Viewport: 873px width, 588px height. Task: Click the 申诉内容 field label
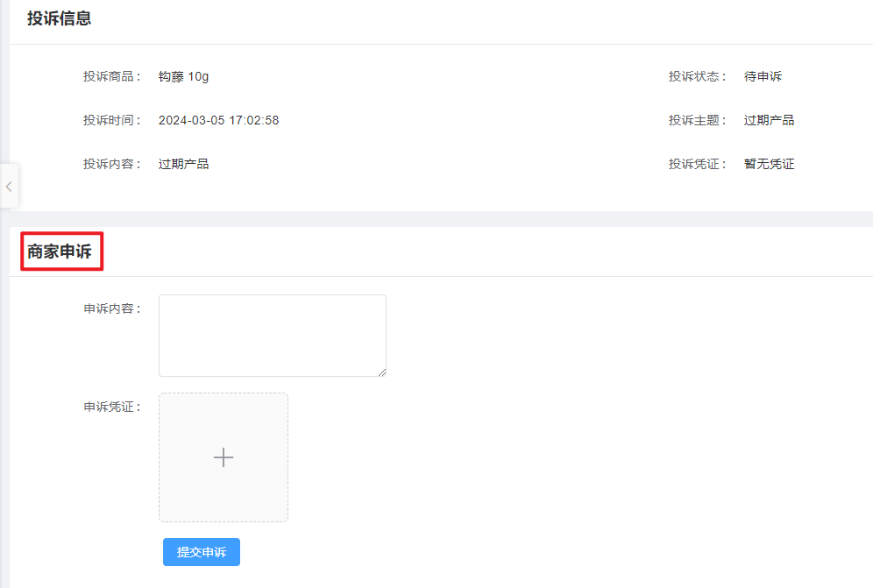pyautogui.click(x=112, y=308)
